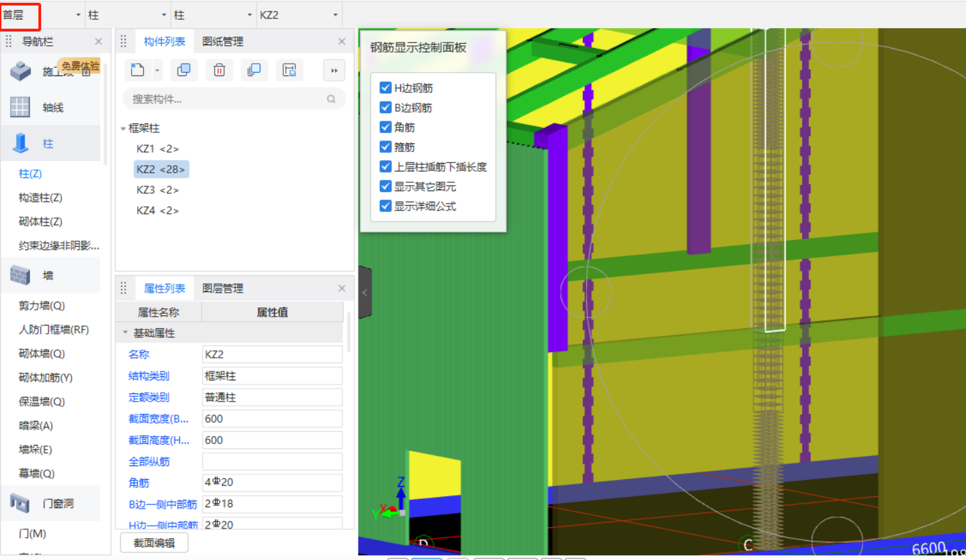Screen dimensions: 966x560
Task: Select the 门窗洞 category icon
Action: (x=20, y=503)
